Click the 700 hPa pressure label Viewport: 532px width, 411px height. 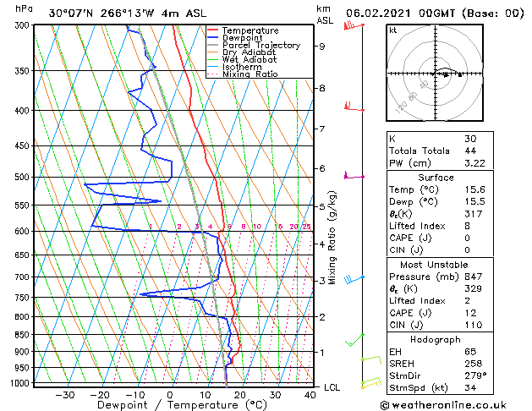(x=24, y=277)
